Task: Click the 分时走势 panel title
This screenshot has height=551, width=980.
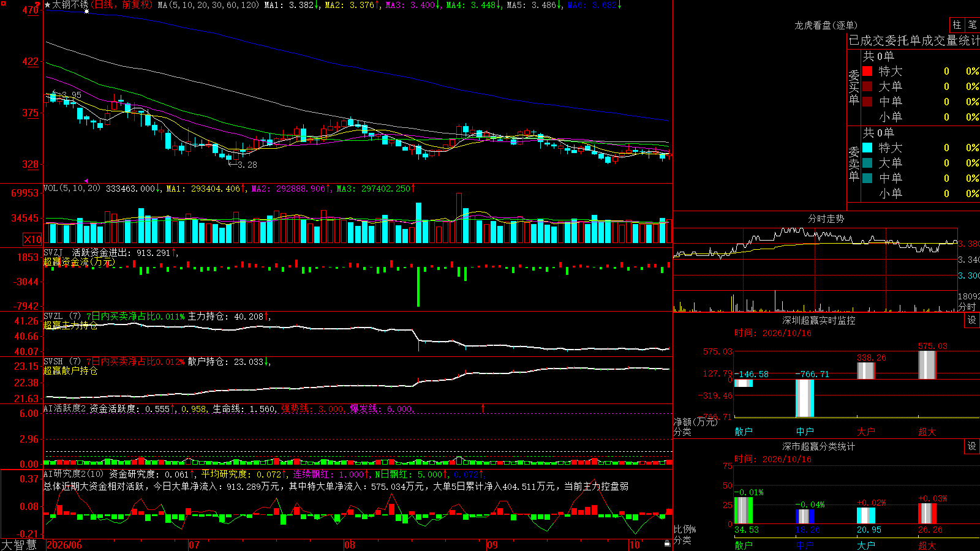Action: click(826, 219)
